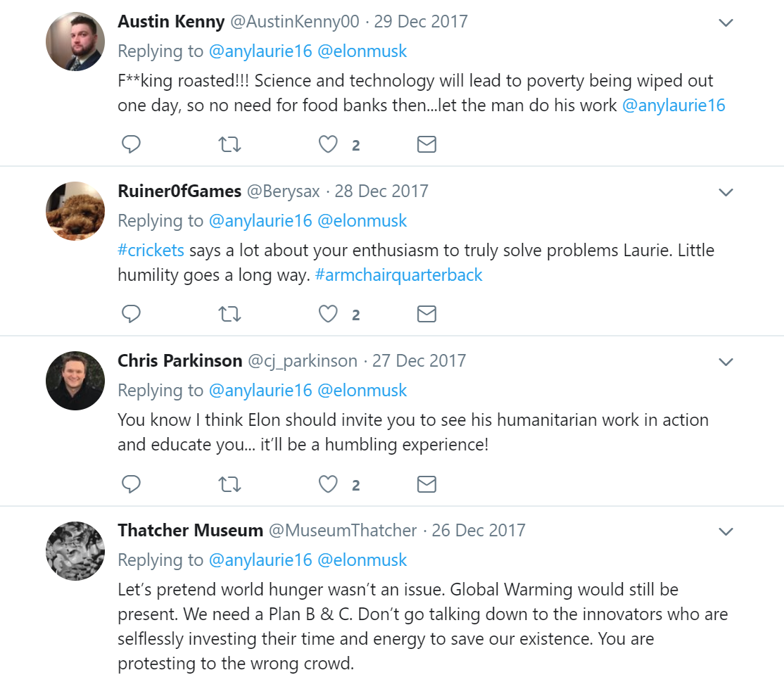
Task: Like the Ruiner0fGames crickets tweet
Action: click(328, 314)
